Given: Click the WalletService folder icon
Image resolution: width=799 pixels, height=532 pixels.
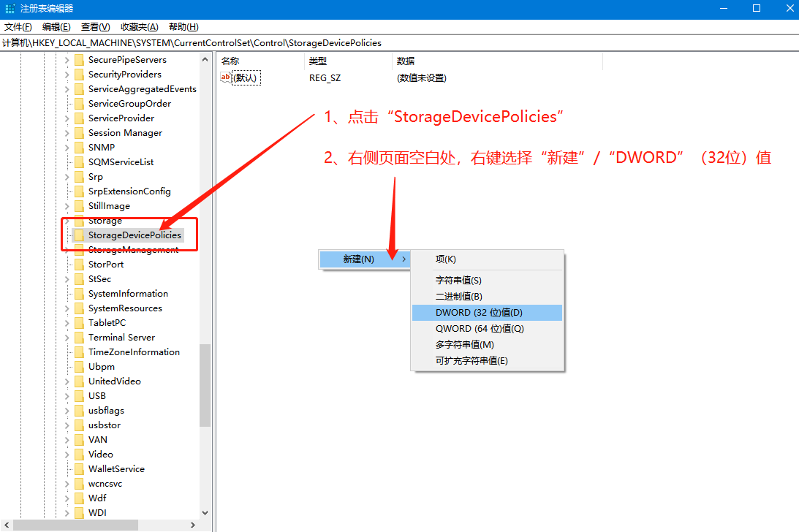Looking at the screenshot, I should pyautogui.click(x=79, y=469).
